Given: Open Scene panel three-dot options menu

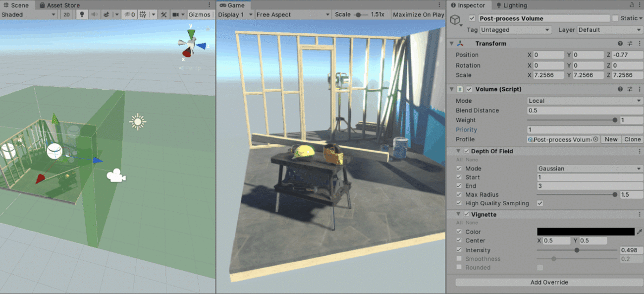Looking at the screenshot, I should [210, 5].
